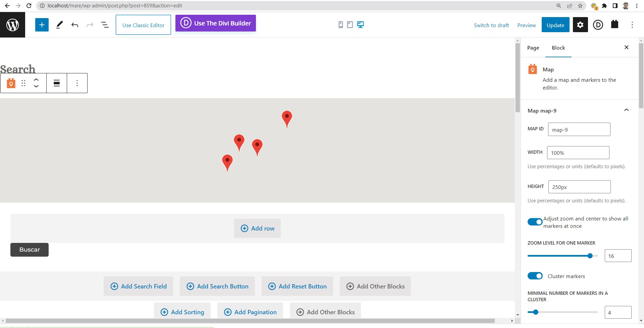Click Add Reset Button
Viewport: 644px width, 328px height.
tap(297, 286)
